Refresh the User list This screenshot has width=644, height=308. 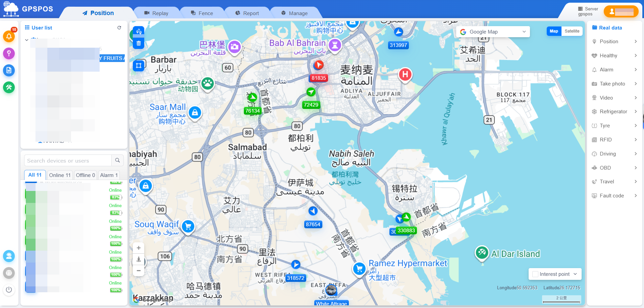pos(119,28)
